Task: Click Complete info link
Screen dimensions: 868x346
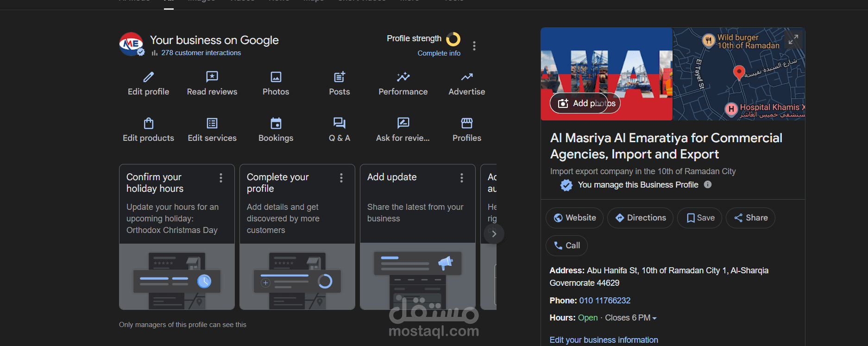Action: (x=439, y=53)
